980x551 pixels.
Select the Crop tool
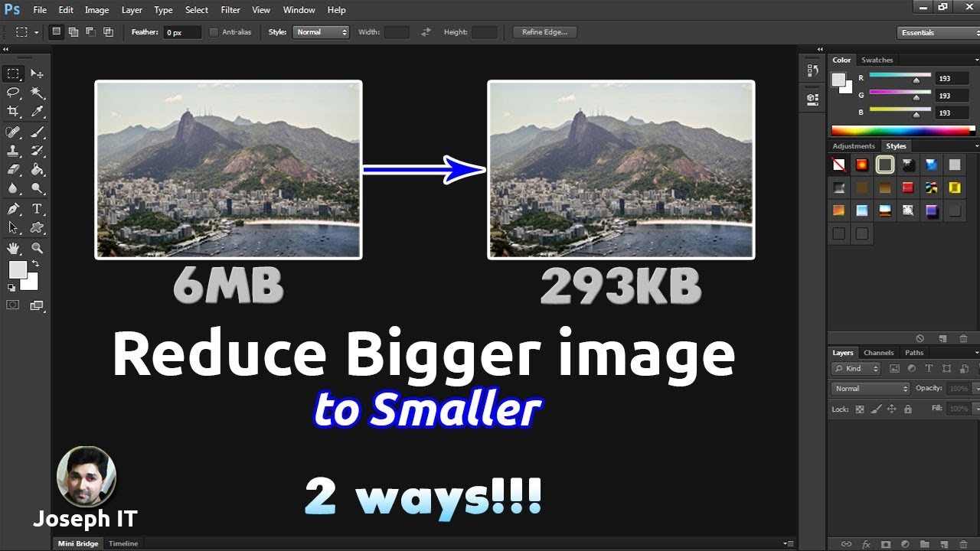[x=13, y=112]
